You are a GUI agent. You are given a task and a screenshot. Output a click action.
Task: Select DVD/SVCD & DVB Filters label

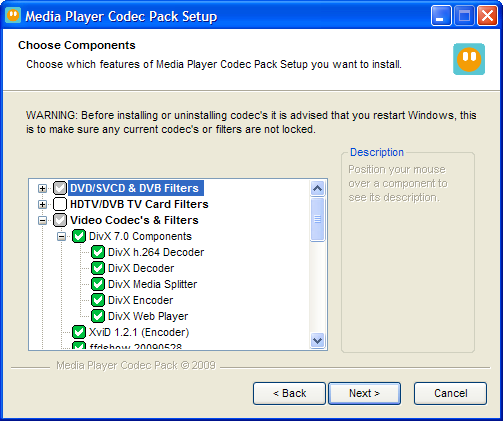pos(135,188)
